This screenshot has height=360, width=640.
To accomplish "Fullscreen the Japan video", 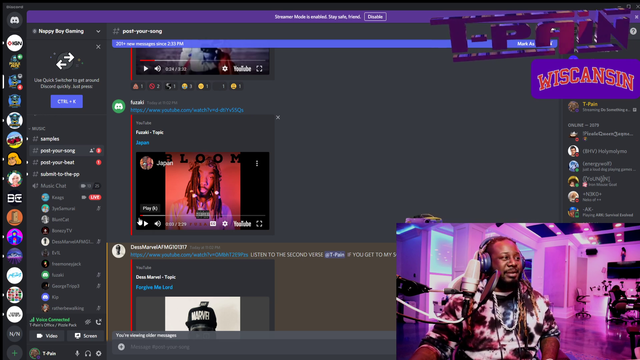I will [259, 224].
